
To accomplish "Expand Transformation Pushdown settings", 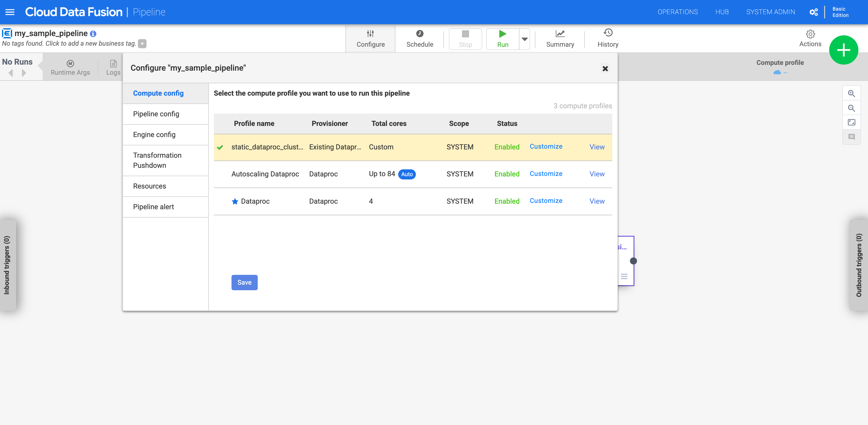I will (157, 160).
